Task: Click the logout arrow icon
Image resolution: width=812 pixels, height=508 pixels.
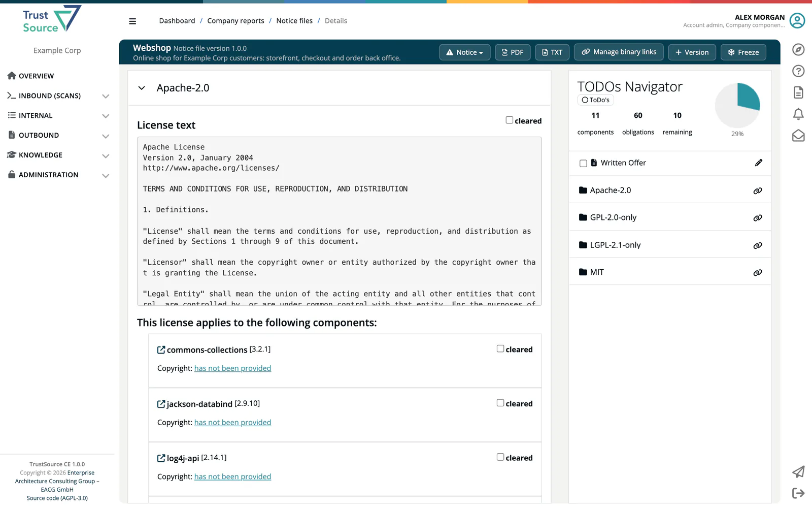Action: (798, 493)
